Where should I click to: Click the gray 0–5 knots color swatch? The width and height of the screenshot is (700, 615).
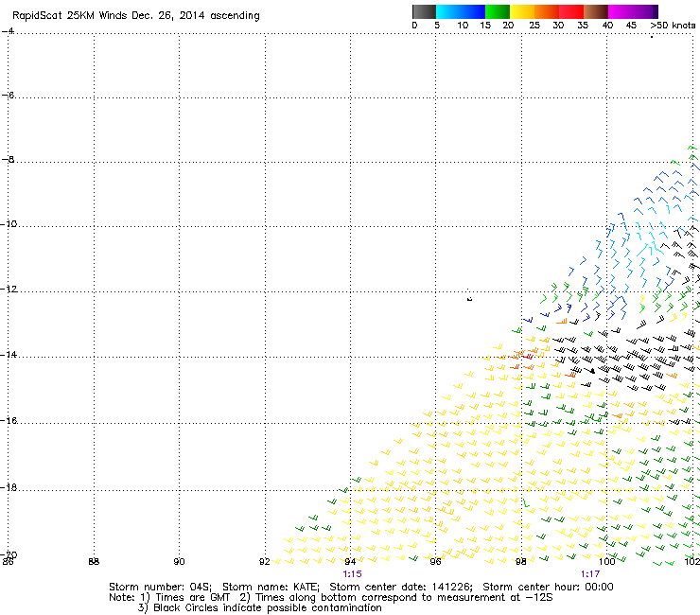424,11
